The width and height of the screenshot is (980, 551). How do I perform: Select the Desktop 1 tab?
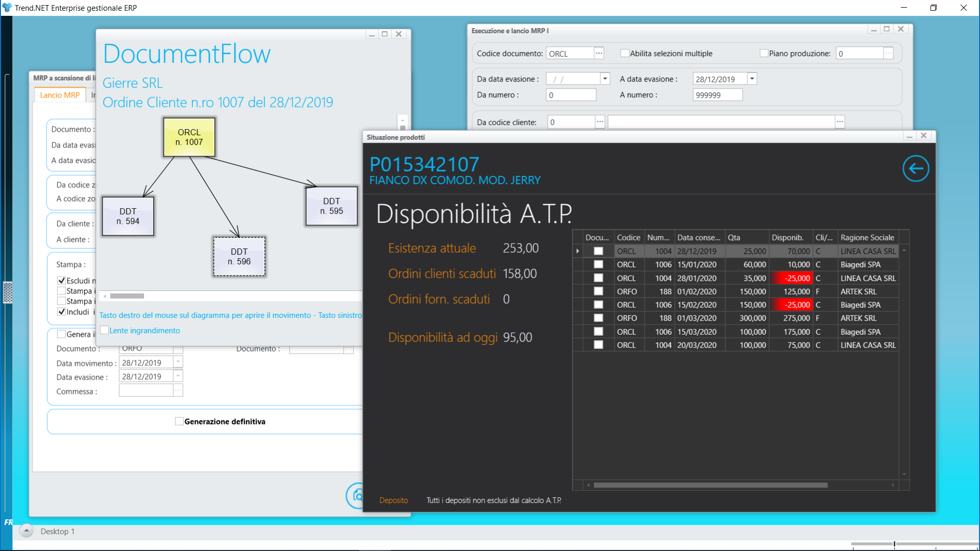click(57, 531)
